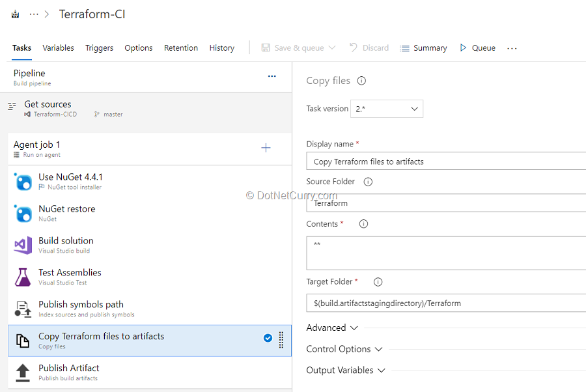Screen dimensions: 586x392
Task: Toggle the Copy Terraform files task checkmark
Action: [x=268, y=338]
